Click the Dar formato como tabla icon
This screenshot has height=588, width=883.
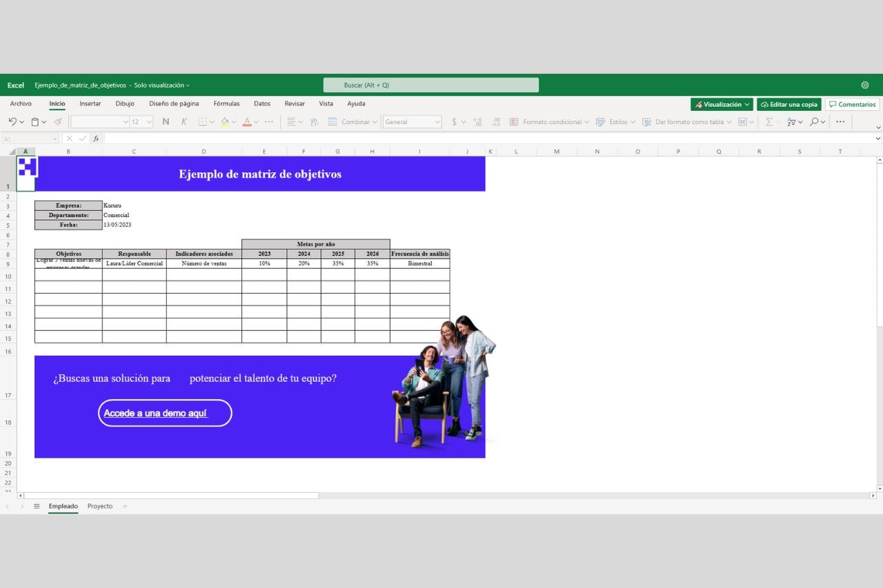click(646, 122)
